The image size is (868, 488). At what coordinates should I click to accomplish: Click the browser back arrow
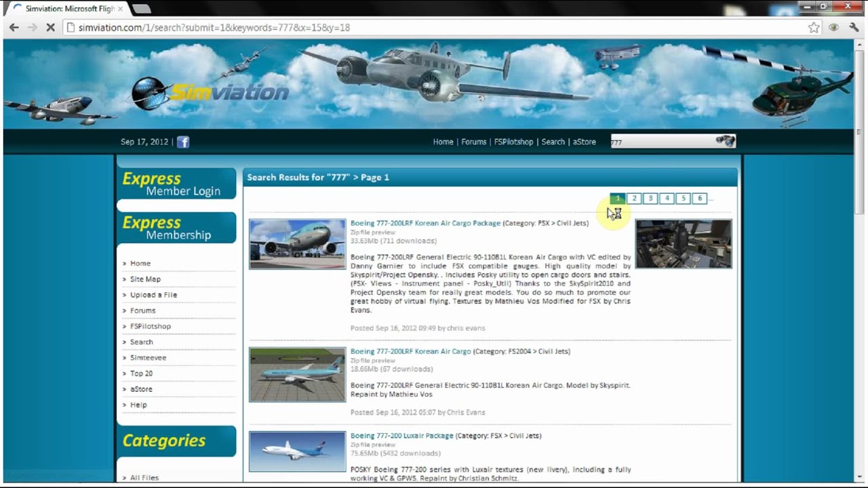(14, 28)
